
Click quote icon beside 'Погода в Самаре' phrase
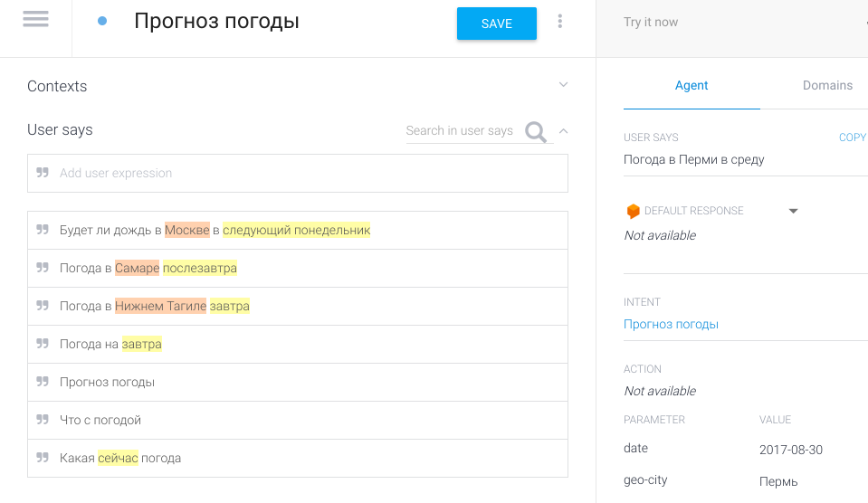(43, 268)
